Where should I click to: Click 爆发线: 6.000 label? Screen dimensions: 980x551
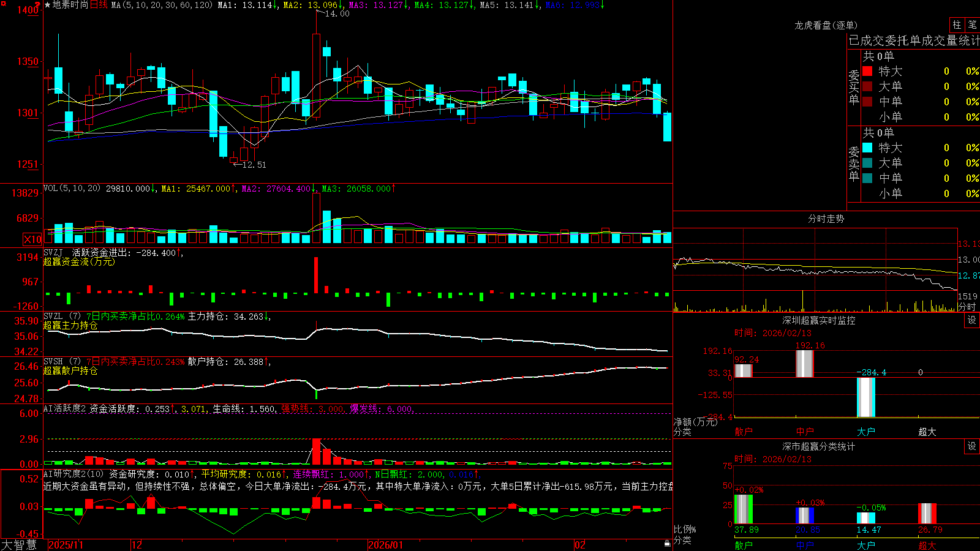pos(382,408)
